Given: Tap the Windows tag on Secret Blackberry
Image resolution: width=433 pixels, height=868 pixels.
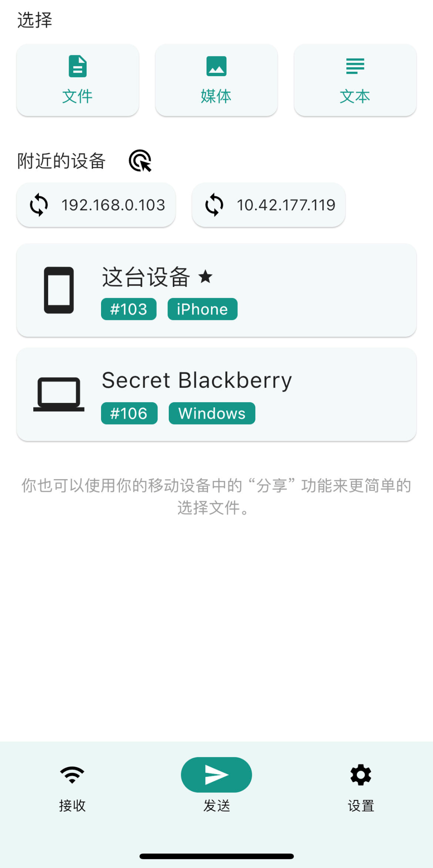Looking at the screenshot, I should (212, 413).
